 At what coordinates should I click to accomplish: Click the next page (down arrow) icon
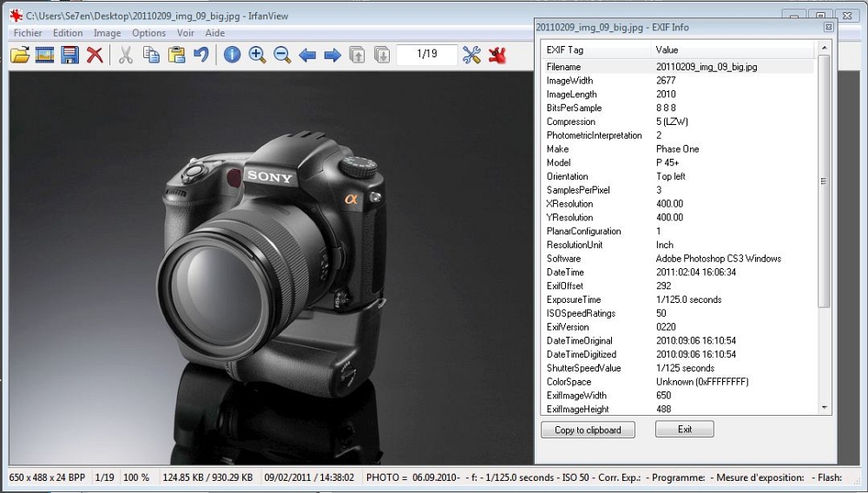tap(382, 55)
